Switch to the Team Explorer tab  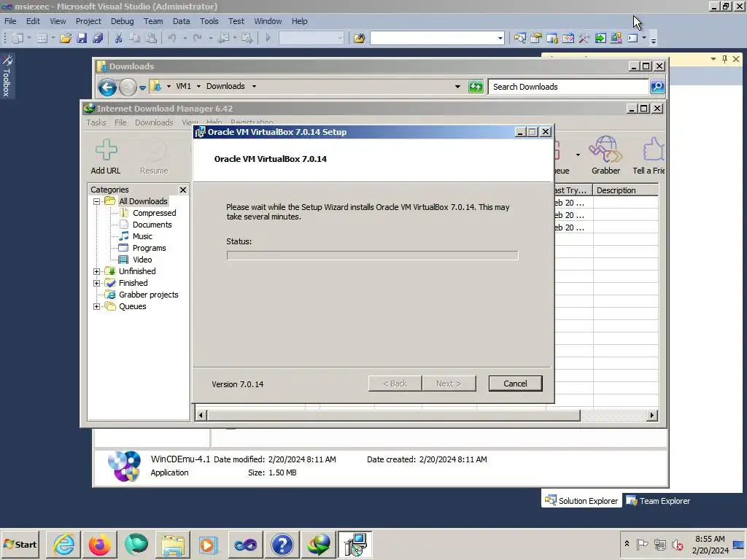tap(659, 501)
